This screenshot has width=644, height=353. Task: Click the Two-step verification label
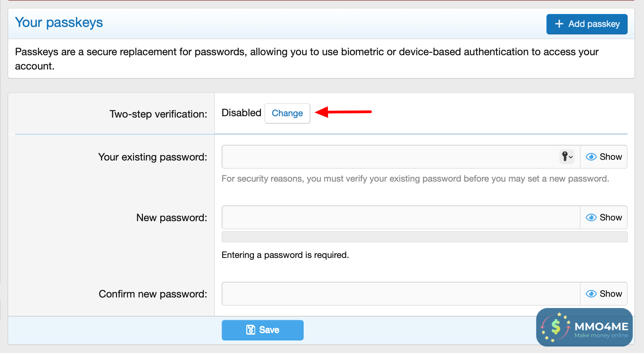pyautogui.click(x=158, y=114)
